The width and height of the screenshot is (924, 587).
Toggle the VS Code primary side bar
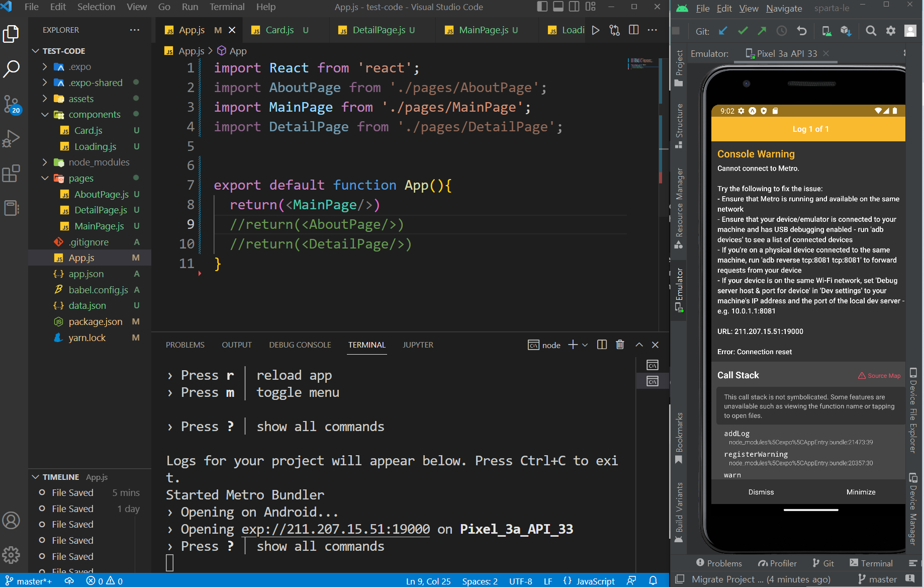[x=542, y=7]
